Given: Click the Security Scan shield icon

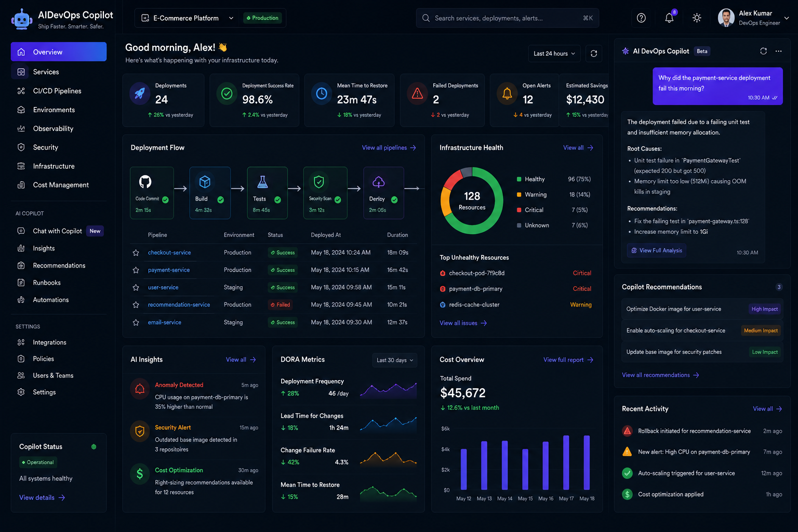Looking at the screenshot, I should pyautogui.click(x=319, y=181).
